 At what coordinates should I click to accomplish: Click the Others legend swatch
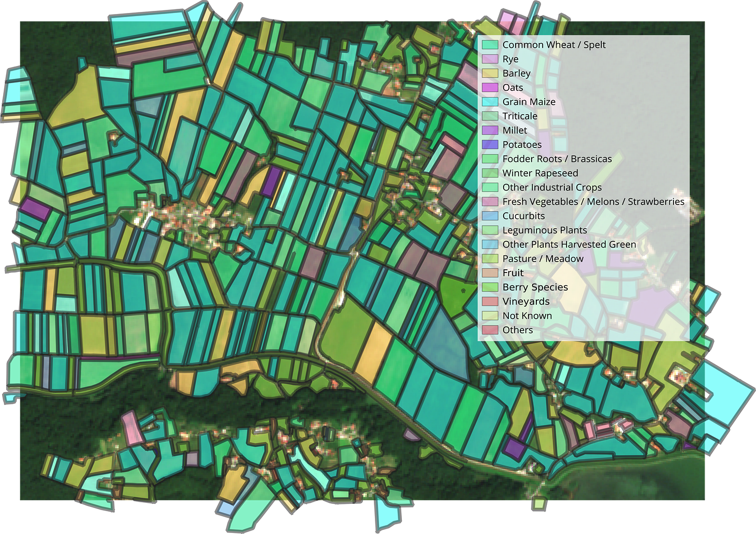tap(490, 330)
